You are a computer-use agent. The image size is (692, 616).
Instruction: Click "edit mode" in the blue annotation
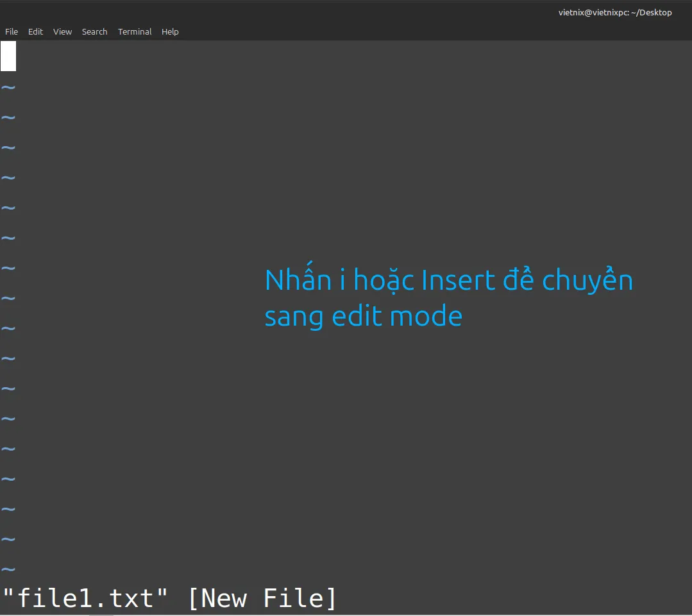coord(397,317)
